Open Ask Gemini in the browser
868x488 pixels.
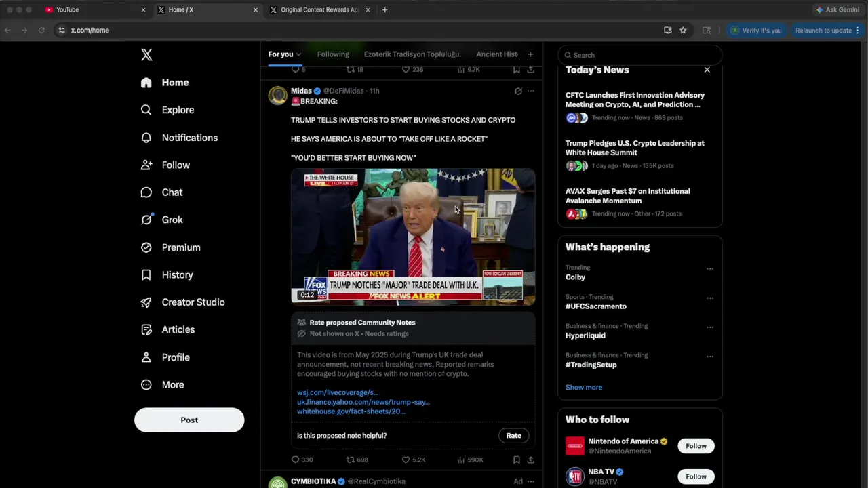[837, 9]
